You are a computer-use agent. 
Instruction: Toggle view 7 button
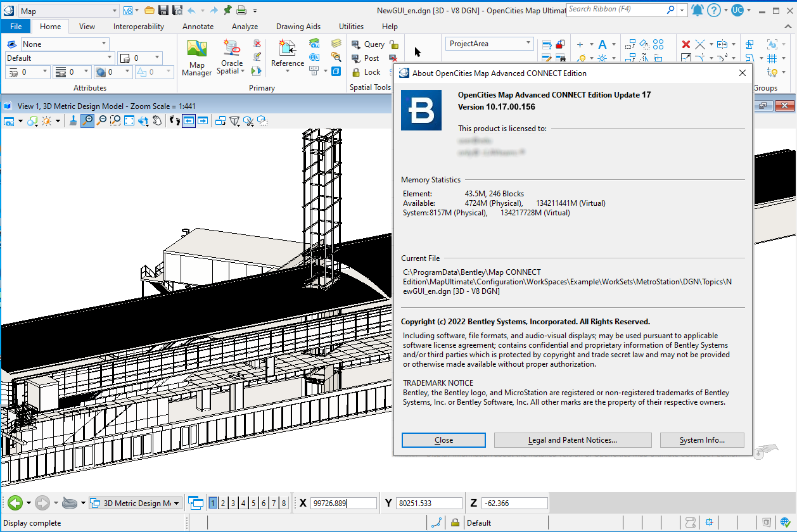coord(274,503)
